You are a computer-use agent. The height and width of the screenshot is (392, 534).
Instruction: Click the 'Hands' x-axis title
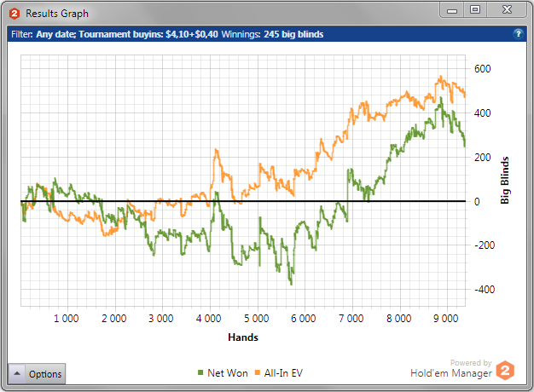click(x=243, y=337)
